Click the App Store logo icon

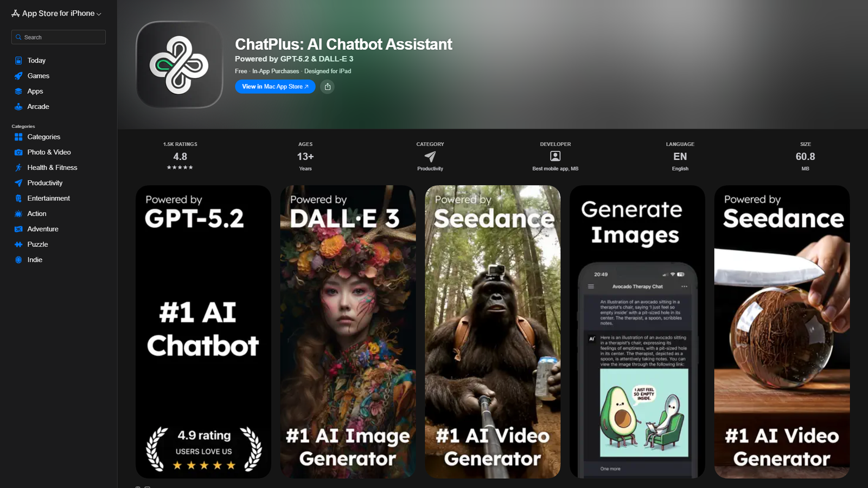pos(15,13)
